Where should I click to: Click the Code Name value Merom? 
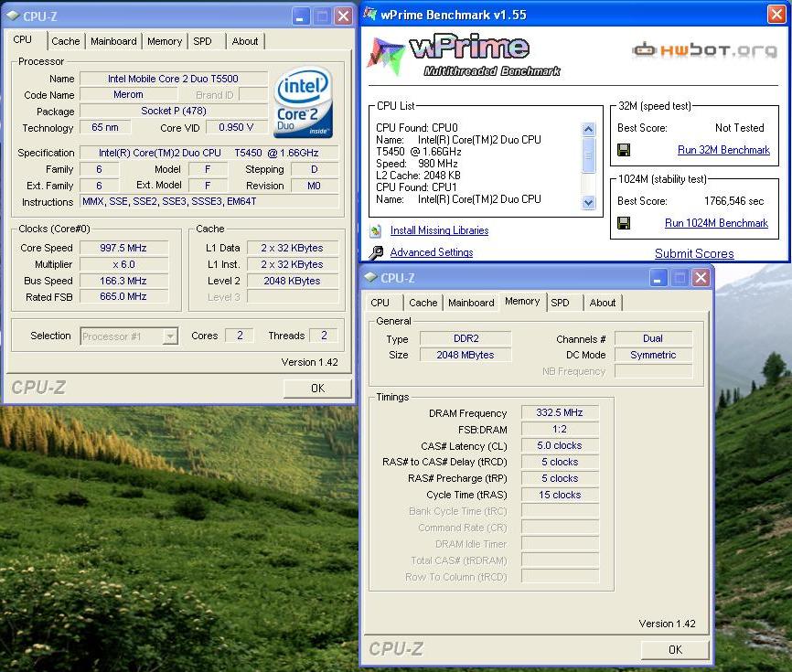(128, 94)
